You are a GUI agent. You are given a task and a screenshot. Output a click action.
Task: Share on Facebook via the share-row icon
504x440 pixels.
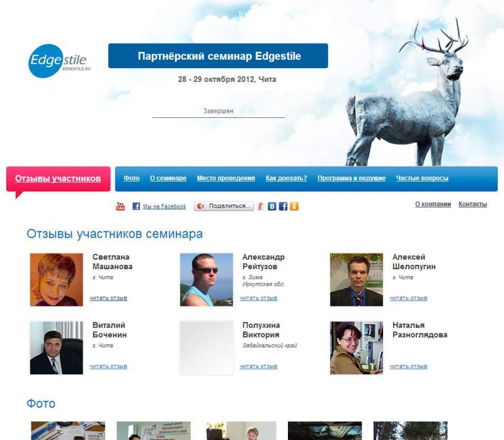point(283,206)
